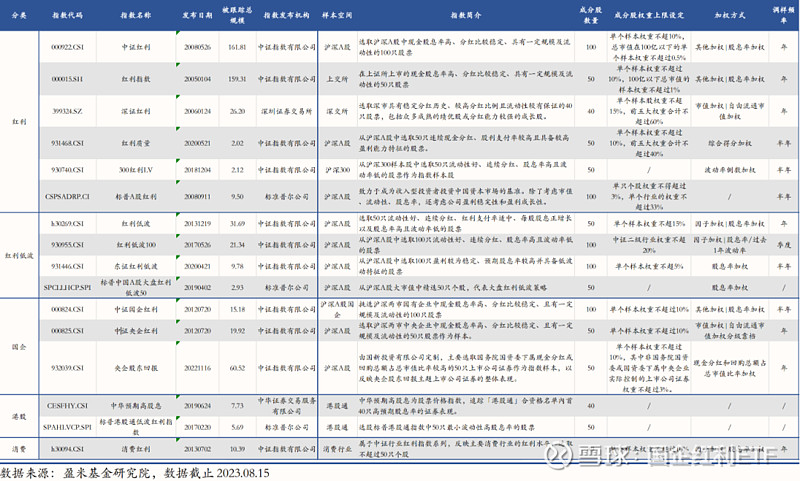Select the 指数简介 column header
The image size is (800, 481).
click(465, 15)
